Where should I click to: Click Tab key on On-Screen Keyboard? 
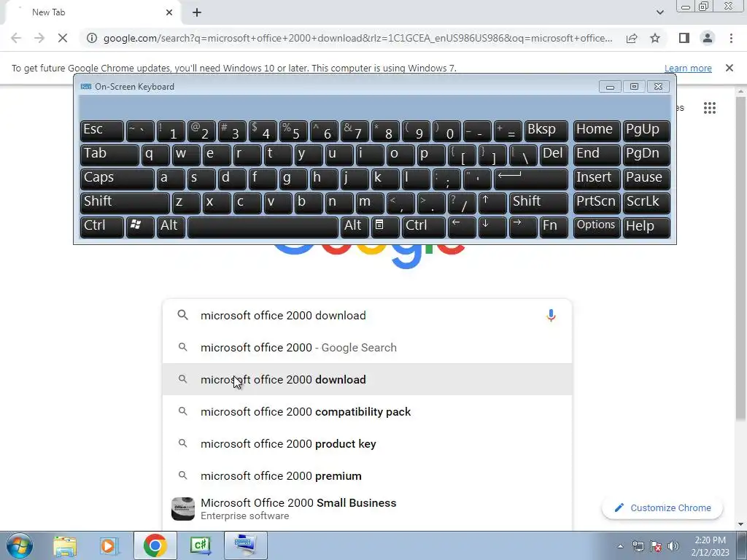click(109, 155)
